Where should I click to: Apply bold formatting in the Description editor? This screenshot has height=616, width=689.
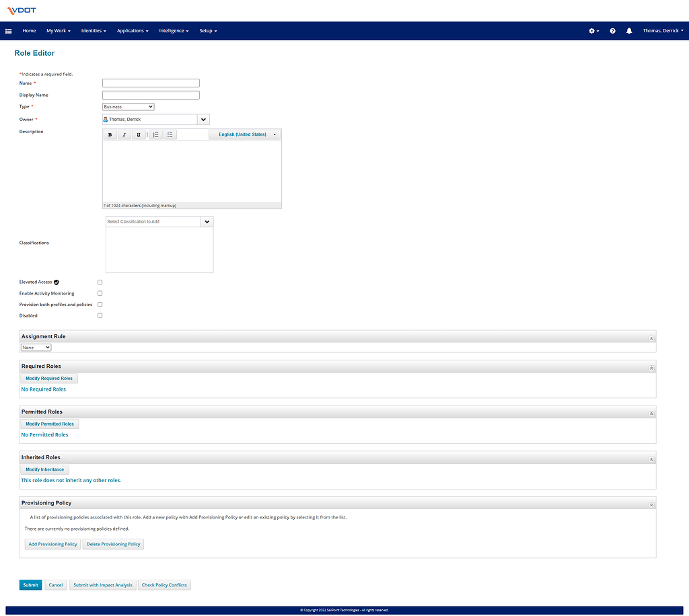110,134
